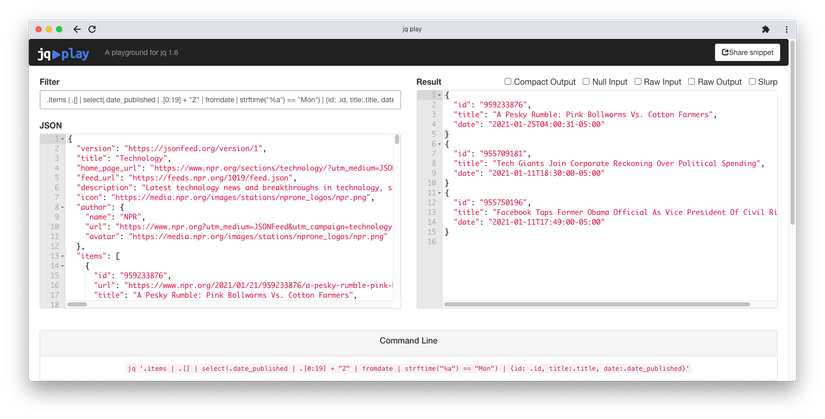Enable the Slurp checkbox
This screenshot has height=419, width=825.
[752, 82]
